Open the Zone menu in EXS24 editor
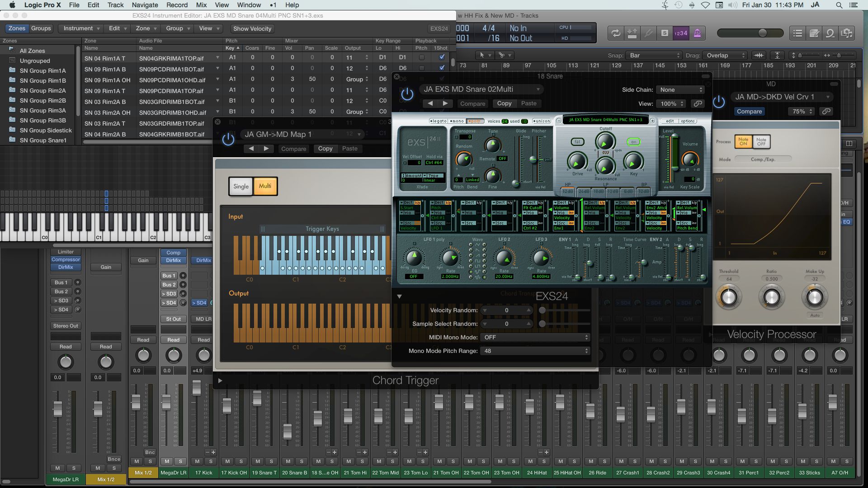The image size is (868, 488). 146,28
